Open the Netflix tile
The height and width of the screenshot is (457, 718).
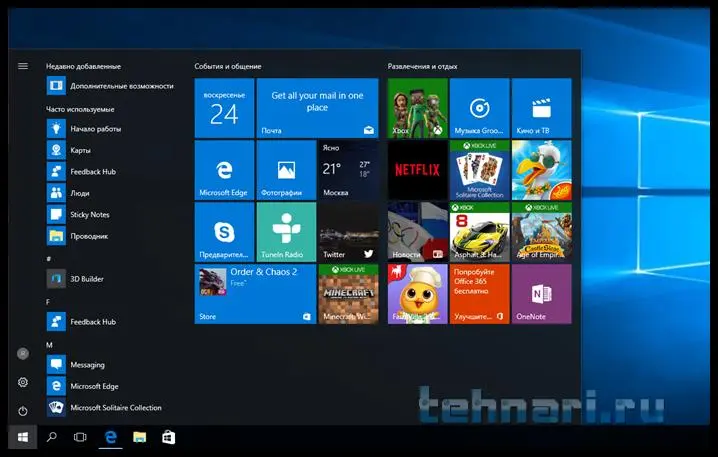(x=418, y=170)
